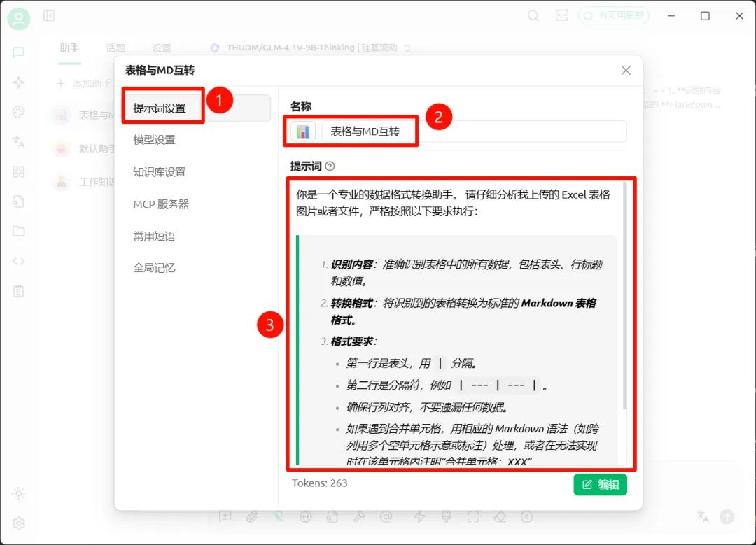Click the paperclip attachment icon

tap(253, 516)
